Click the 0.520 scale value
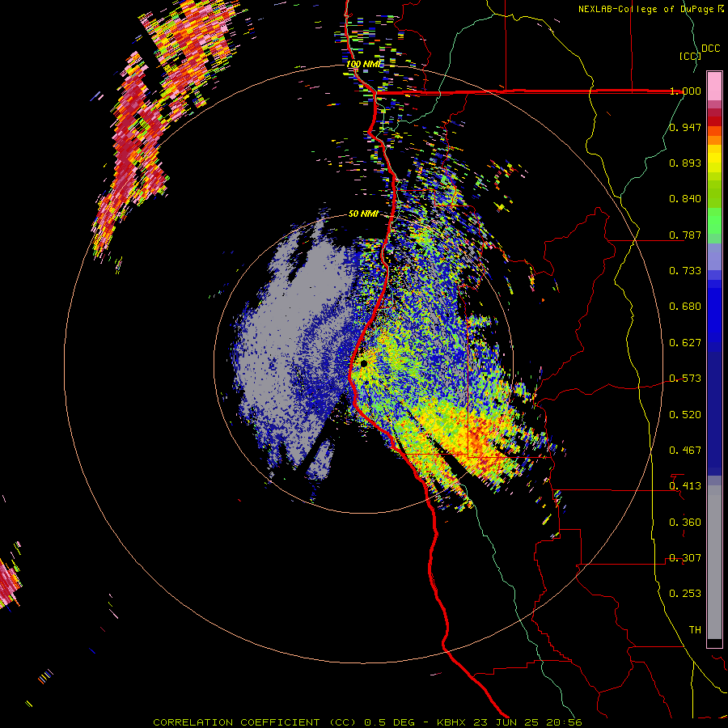 tap(685, 415)
